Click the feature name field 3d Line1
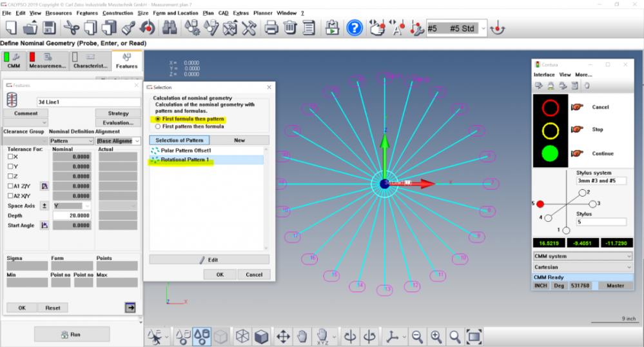Image resolution: width=644 pixels, height=347 pixels. click(89, 102)
